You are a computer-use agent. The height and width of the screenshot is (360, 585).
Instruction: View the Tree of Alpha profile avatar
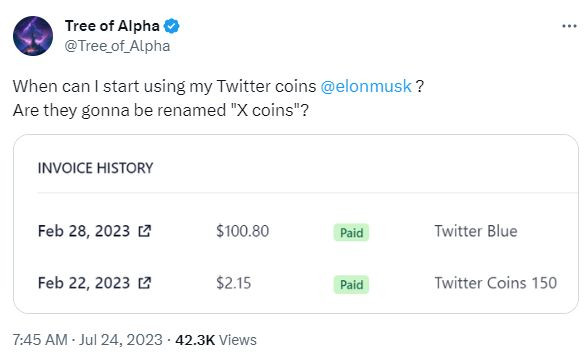(33, 36)
